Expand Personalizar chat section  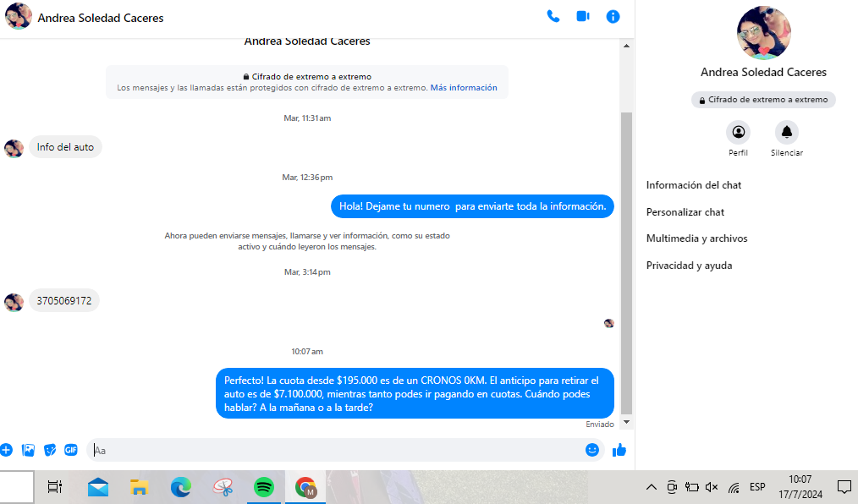685,212
